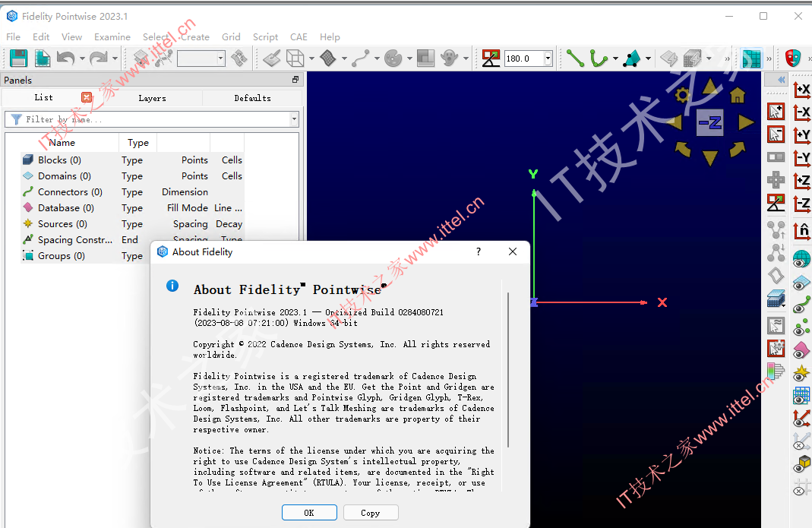Click the wireframe cube icon

point(295,58)
